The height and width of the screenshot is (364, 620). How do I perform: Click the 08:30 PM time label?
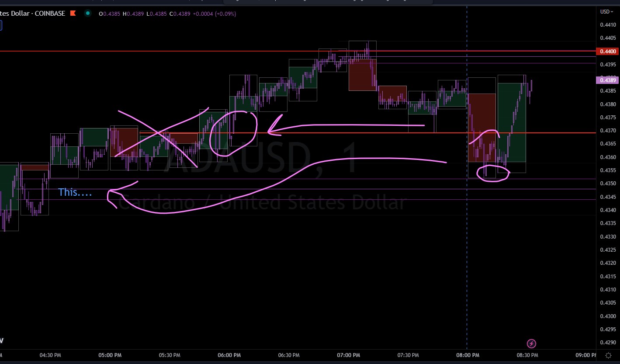527,355
